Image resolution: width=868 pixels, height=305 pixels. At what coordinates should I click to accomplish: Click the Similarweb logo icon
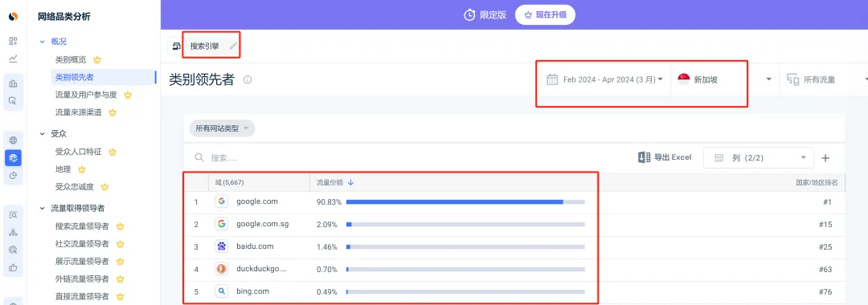(13, 17)
